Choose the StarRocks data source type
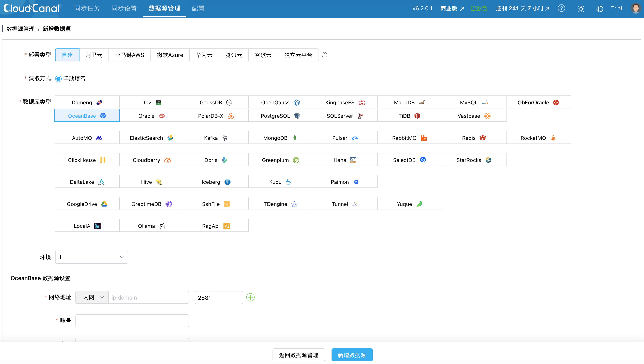This screenshot has height=364, width=644. pos(474,160)
